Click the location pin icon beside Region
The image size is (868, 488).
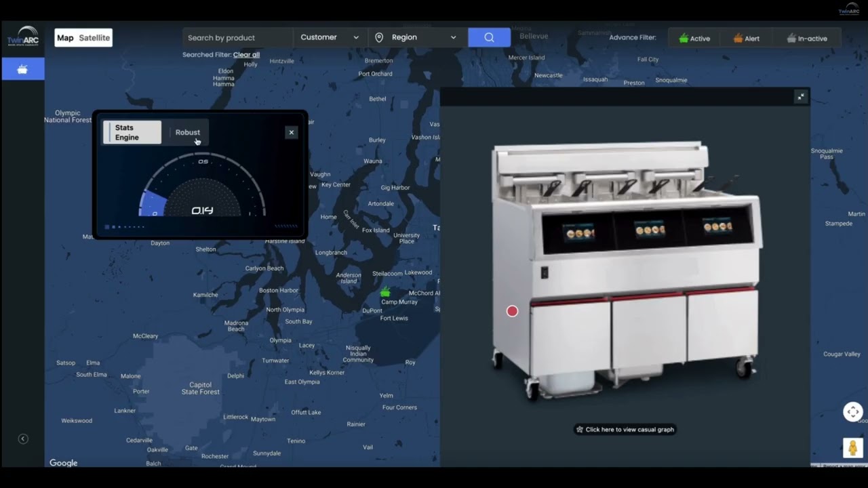point(379,37)
